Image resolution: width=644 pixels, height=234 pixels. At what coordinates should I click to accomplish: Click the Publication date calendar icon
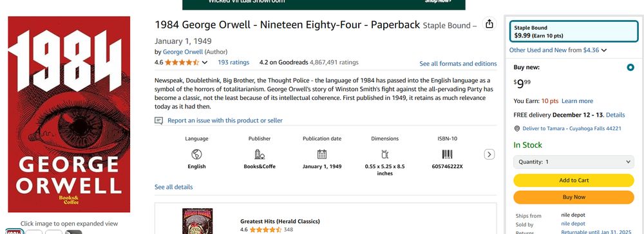[322, 154]
